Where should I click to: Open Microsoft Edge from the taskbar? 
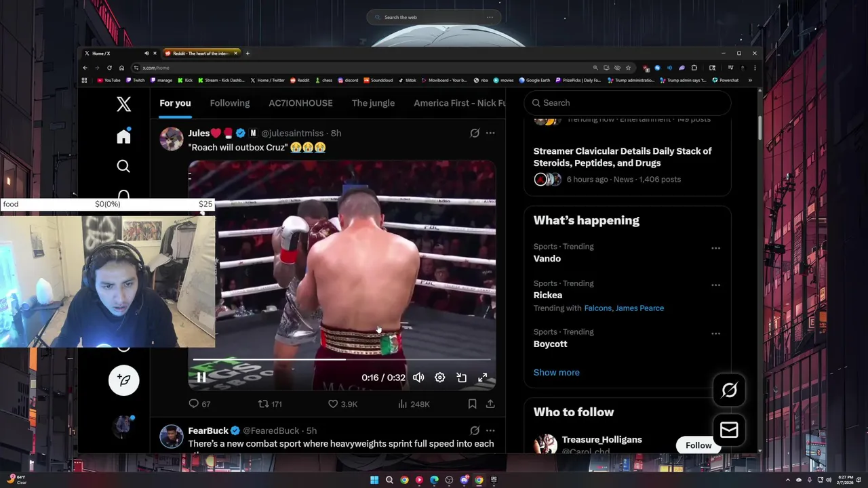coord(434,480)
